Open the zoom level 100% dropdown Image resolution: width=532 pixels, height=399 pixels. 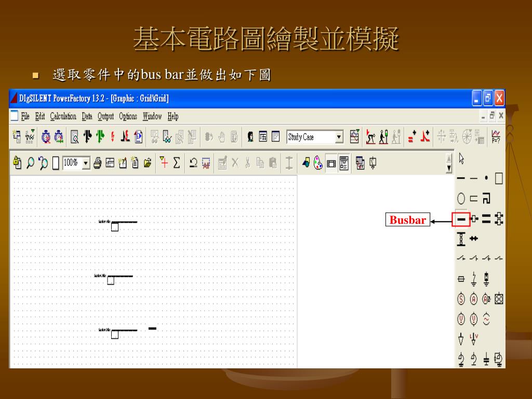tap(86, 163)
